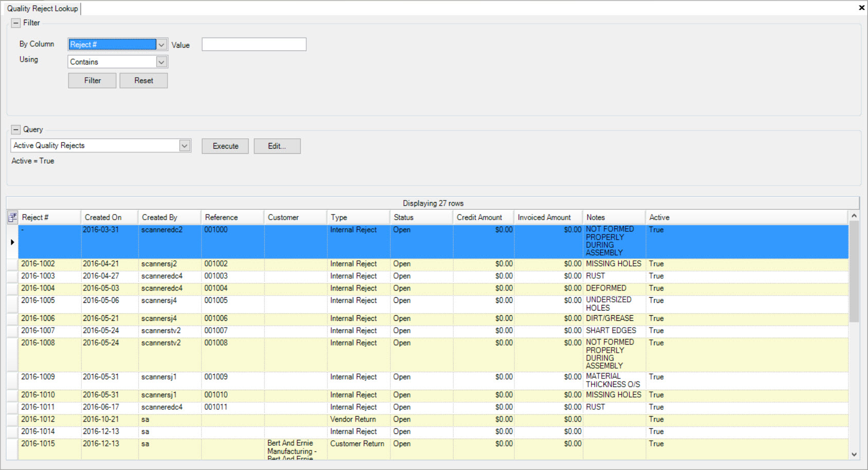Viewport: 868px width, 470px height.
Task: Select row 2016-1006
Action: coord(433,319)
